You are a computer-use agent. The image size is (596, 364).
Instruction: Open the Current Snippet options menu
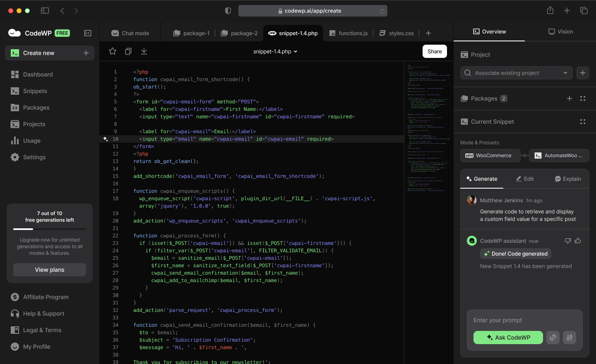(x=583, y=122)
